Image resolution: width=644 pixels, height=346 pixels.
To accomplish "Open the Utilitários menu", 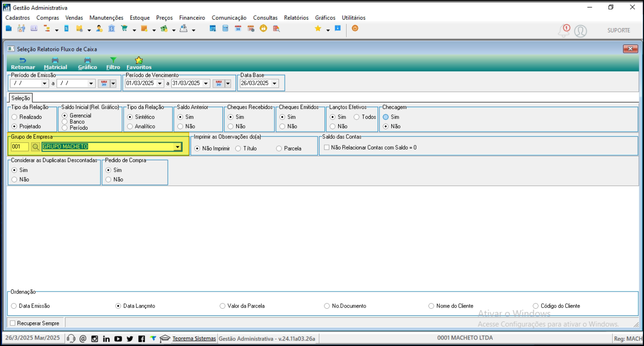I will [354, 18].
